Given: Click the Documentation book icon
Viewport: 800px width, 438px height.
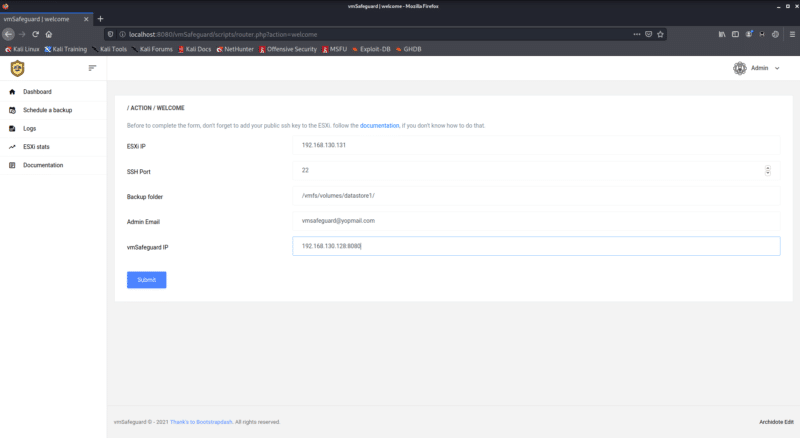Looking at the screenshot, I should tap(12, 165).
